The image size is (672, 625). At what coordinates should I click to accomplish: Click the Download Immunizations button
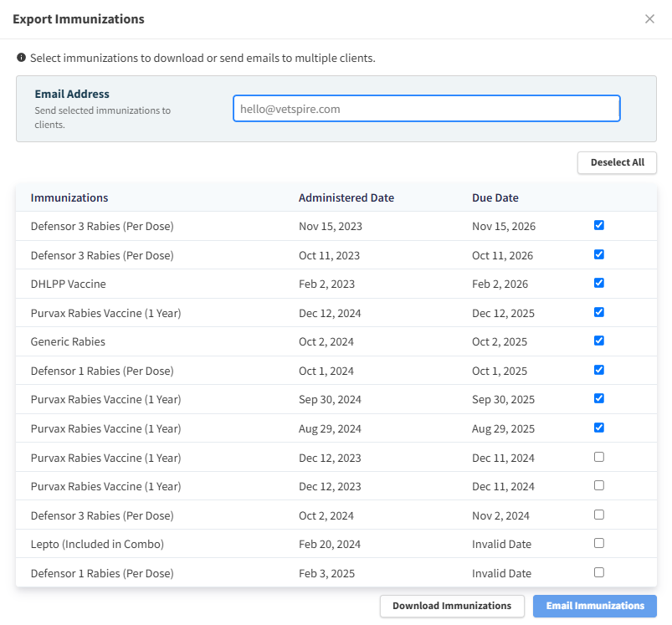[x=452, y=606]
